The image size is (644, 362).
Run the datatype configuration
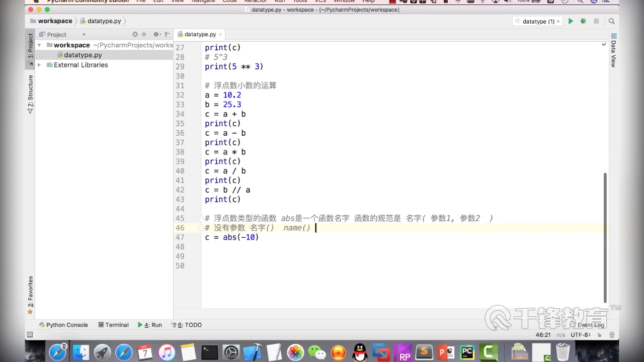[x=570, y=21]
